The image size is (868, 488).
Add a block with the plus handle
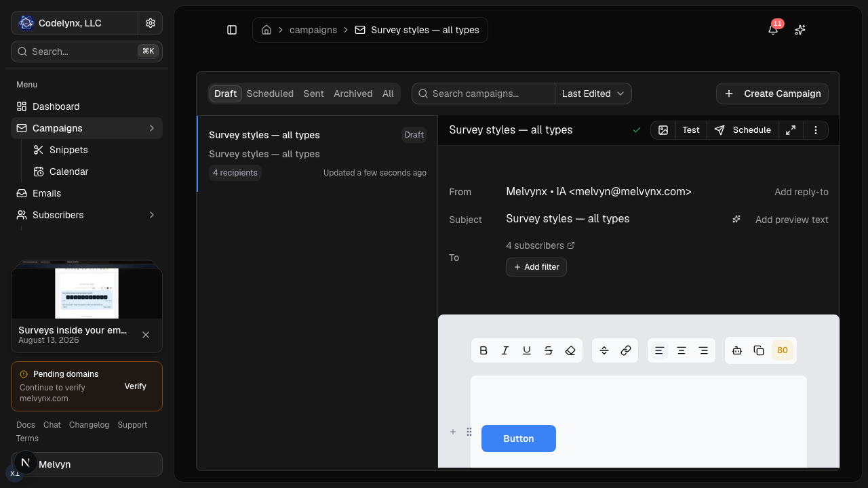click(x=453, y=432)
